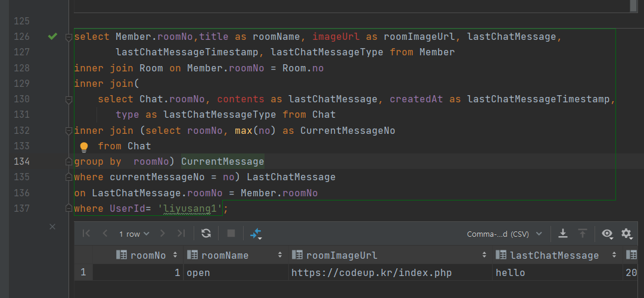
Task: Export results with the download icon
Action: [x=562, y=233]
